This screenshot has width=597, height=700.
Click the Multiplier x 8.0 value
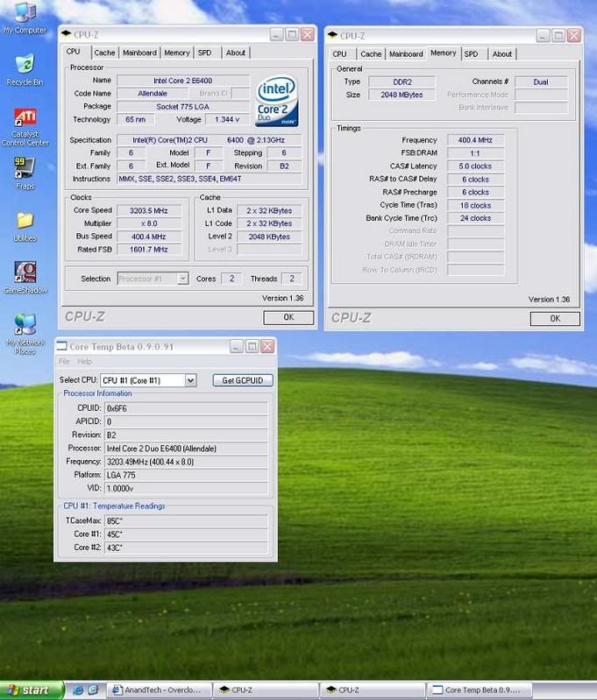click(x=149, y=223)
